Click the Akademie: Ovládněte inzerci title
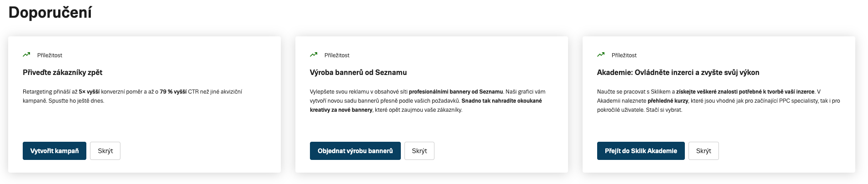 [x=678, y=73]
